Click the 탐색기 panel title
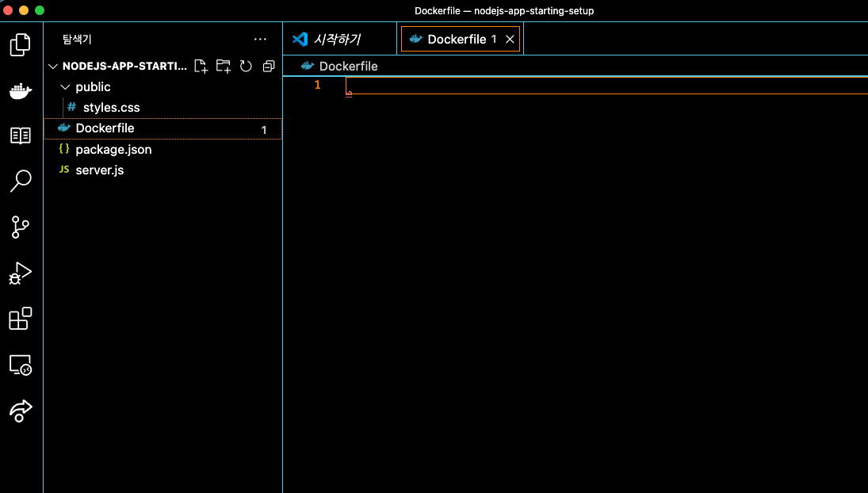The height and width of the screenshot is (493, 868). tap(77, 40)
